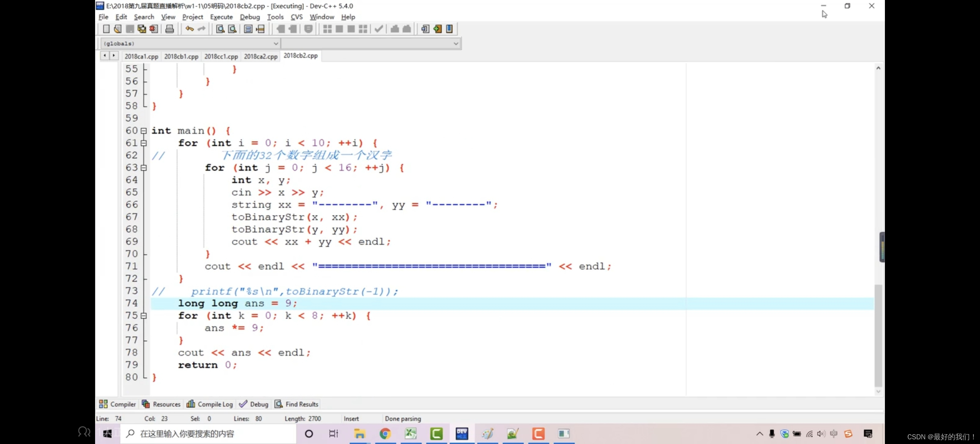Switch to Debug tab
Viewport: 980px width, 444px height.
click(x=258, y=404)
